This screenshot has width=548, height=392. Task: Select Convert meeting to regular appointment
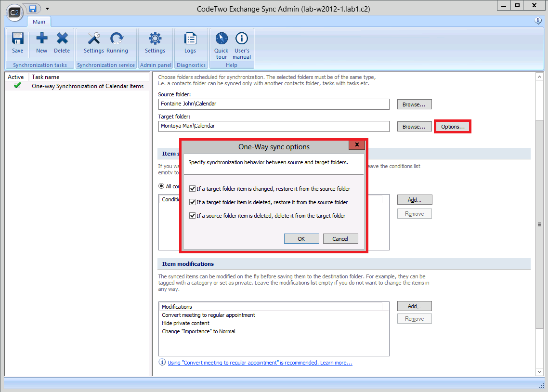point(209,315)
